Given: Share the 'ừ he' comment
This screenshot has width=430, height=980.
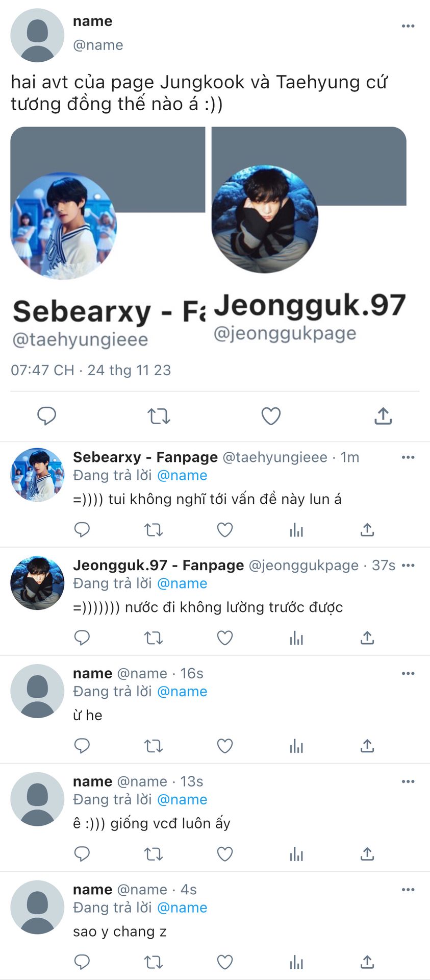Looking at the screenshot, I should point(367,746).
